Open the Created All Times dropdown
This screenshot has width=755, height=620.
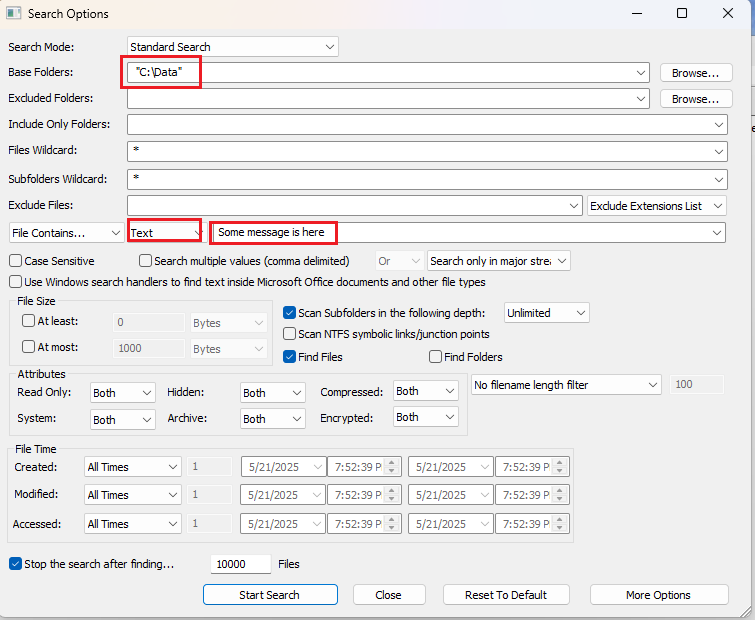point(132,467)
